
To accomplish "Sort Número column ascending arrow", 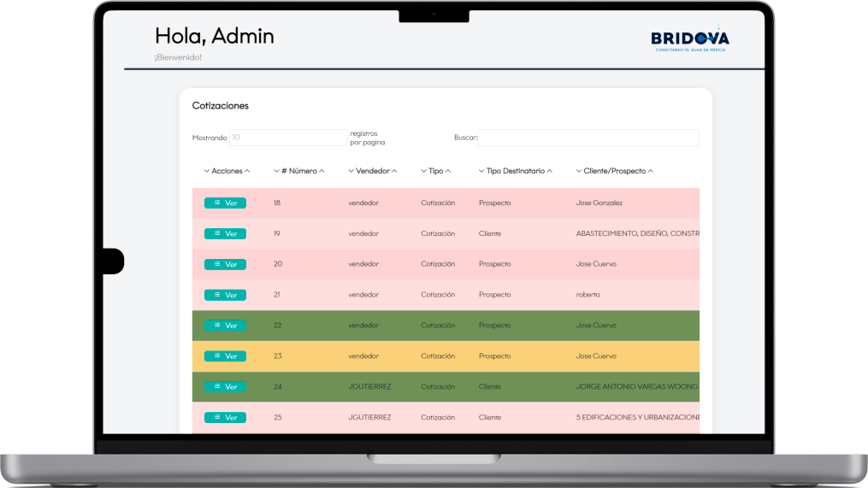I will coord(322,171).
